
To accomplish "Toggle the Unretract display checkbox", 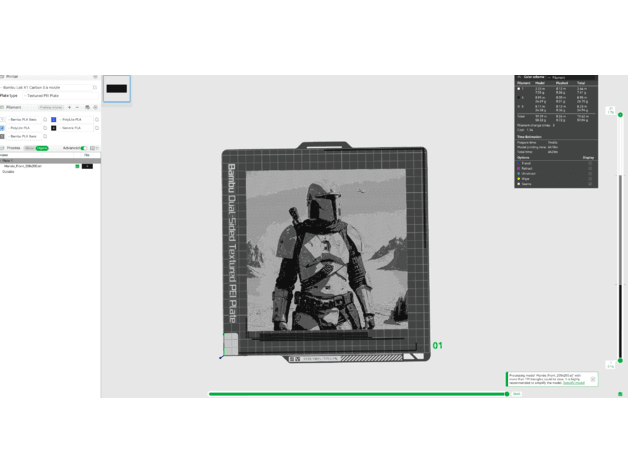I will (590, 173).
